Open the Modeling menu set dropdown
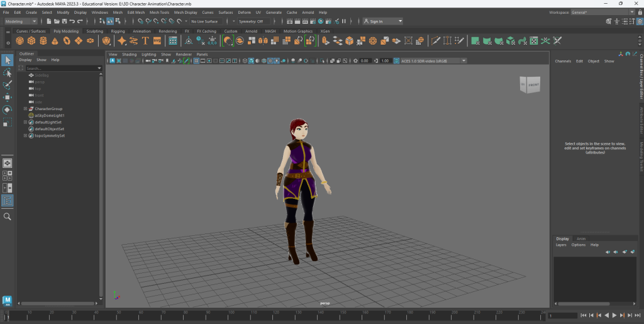This screenshot has width=644, height=324. click(x=21, y=21)
